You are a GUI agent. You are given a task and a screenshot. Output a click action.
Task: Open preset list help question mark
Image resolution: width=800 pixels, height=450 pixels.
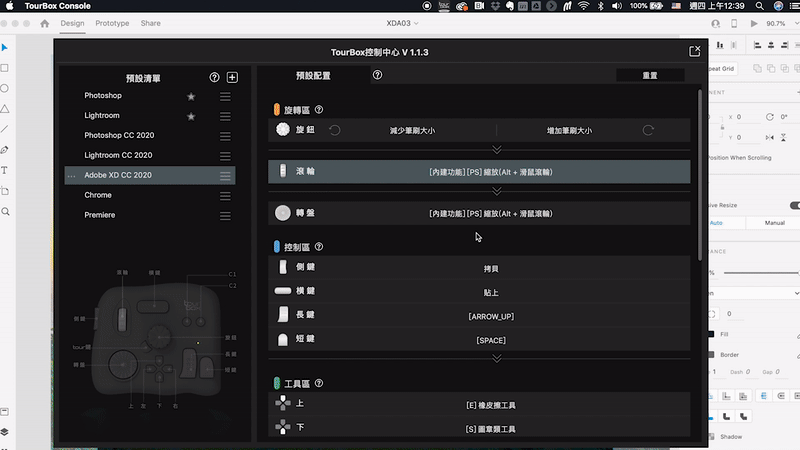[x=214, y=78]
